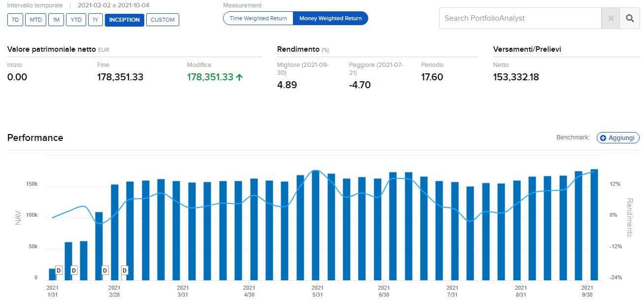Click the green up arrow beside Modifica value
Screen dimensions: 644x301
[240, 77]
